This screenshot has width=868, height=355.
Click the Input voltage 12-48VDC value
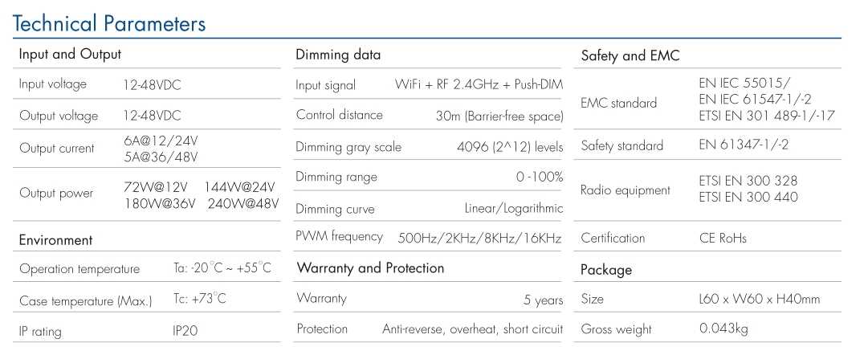[153, 85]
